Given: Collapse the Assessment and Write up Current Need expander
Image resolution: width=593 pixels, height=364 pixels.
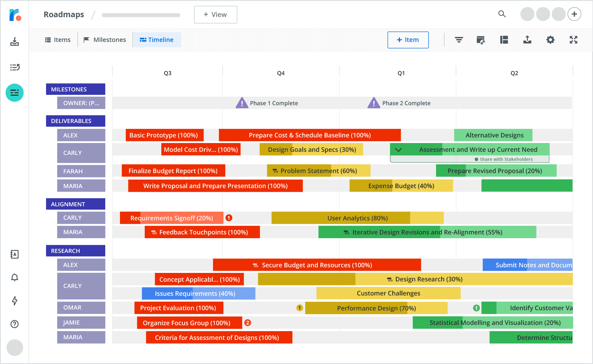Looking at the screenshot, I should click(x=398, y=150).
